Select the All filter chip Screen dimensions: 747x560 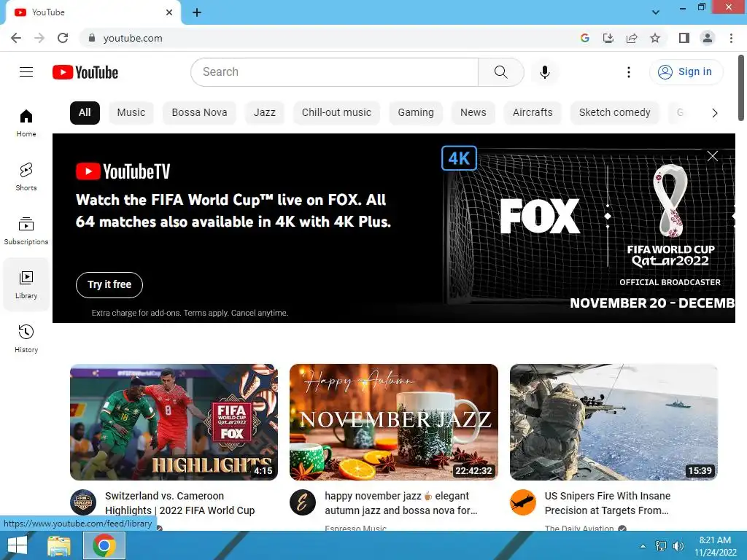click(x=85, y=113)
